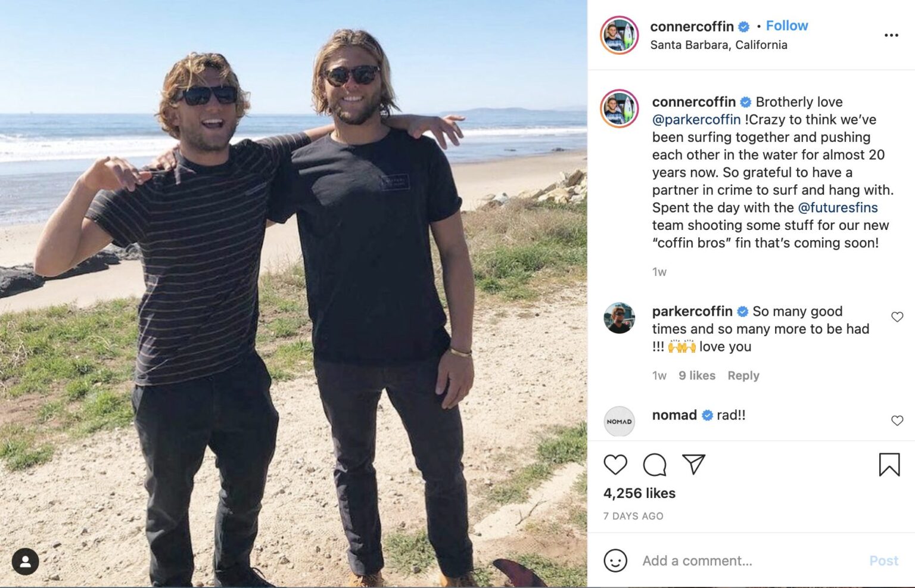Viewport: 915px width, 588px height.
Task: View the Santa Barbara, California location page
Action: 718,44
